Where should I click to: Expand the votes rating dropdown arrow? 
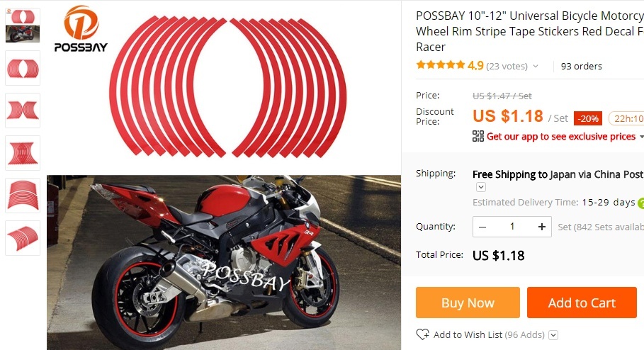536,66
